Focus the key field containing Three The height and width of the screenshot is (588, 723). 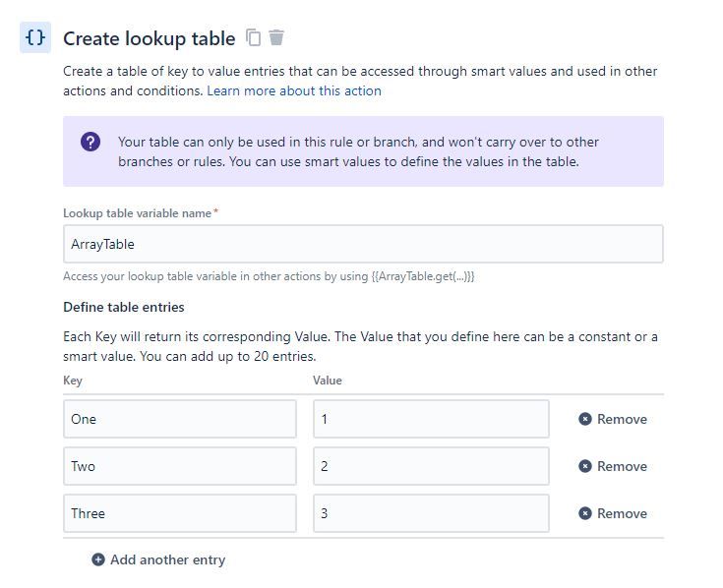tap(180, 513)
